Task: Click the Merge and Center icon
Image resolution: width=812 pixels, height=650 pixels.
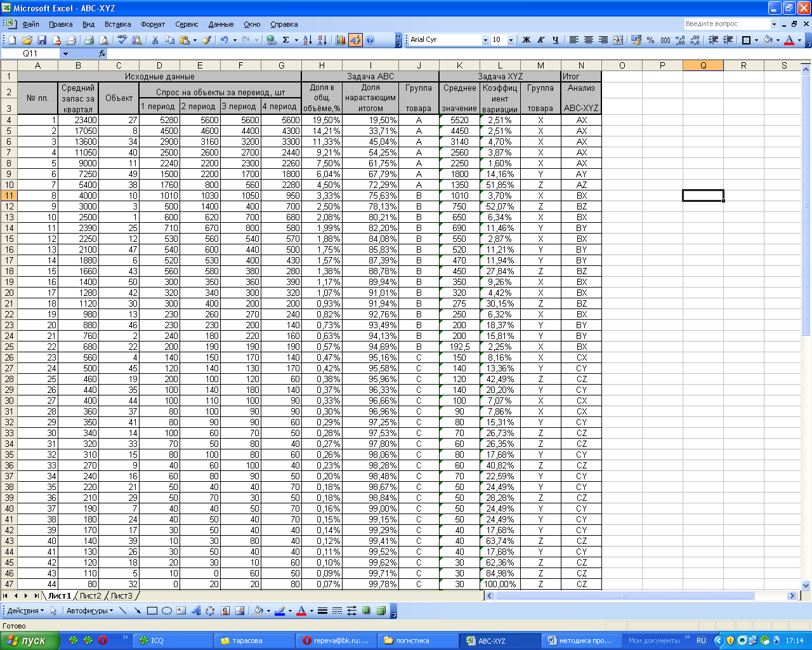Action: [618, 40]
